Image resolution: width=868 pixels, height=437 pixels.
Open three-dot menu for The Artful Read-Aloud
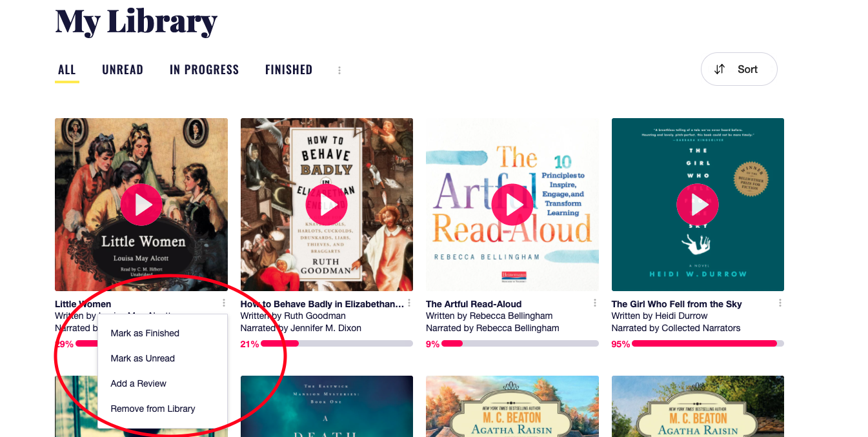(x=595, y=303)
